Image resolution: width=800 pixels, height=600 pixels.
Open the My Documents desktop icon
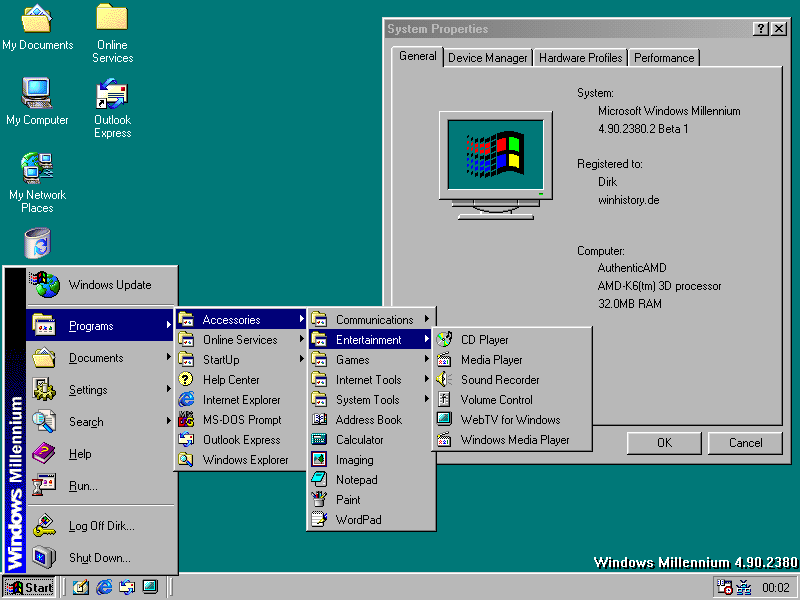pyautogui.click(x=37, y=28)
